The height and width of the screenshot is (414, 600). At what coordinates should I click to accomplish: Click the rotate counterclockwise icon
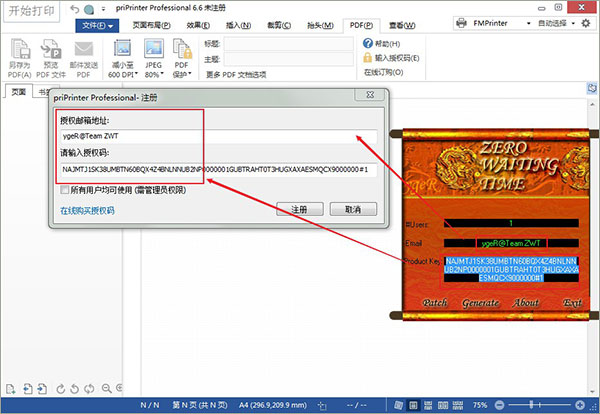click(x=75, y=389)
